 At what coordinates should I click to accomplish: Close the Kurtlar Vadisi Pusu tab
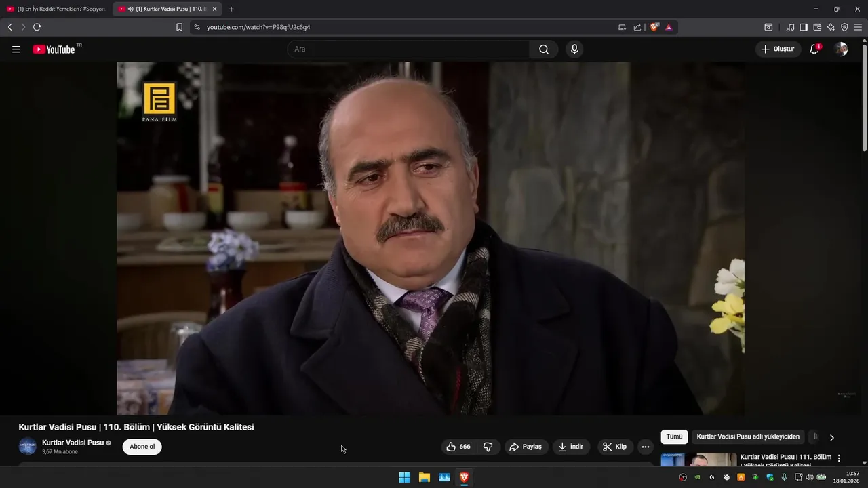pyautogui.click(x=214, y=9)
